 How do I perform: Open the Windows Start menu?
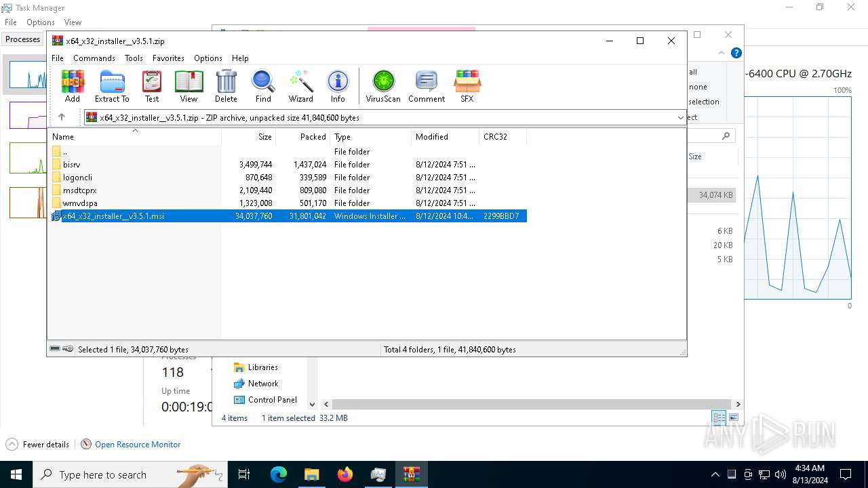point(16,474)
